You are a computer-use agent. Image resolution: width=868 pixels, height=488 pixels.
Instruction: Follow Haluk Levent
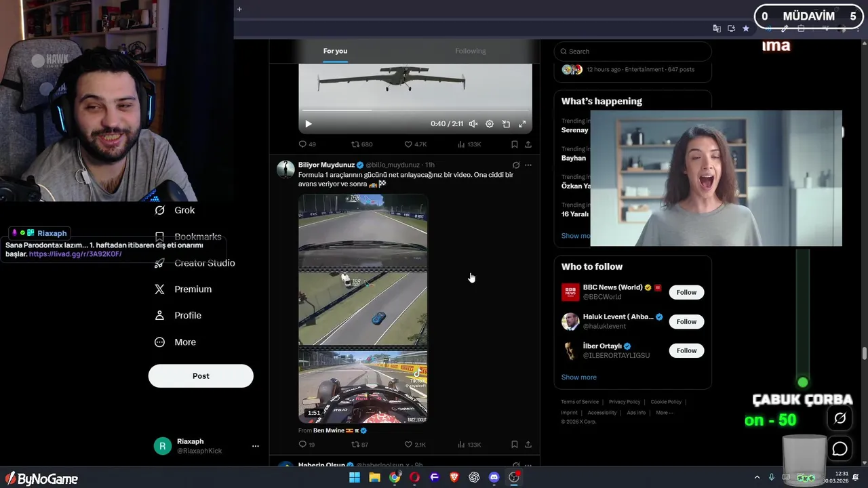(x=686, y=322)
